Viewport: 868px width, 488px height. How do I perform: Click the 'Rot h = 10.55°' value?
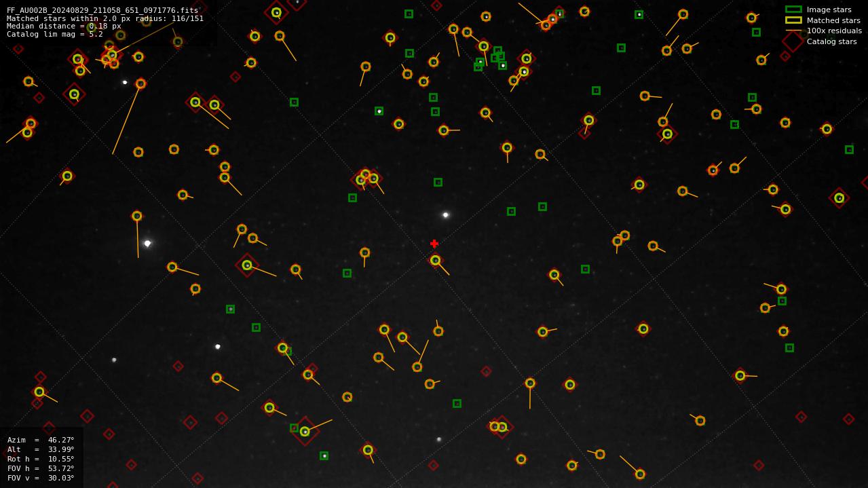point(41,459)
